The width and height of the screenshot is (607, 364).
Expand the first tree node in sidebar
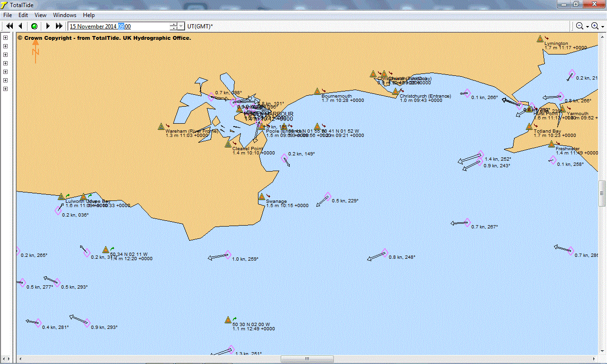6,38
